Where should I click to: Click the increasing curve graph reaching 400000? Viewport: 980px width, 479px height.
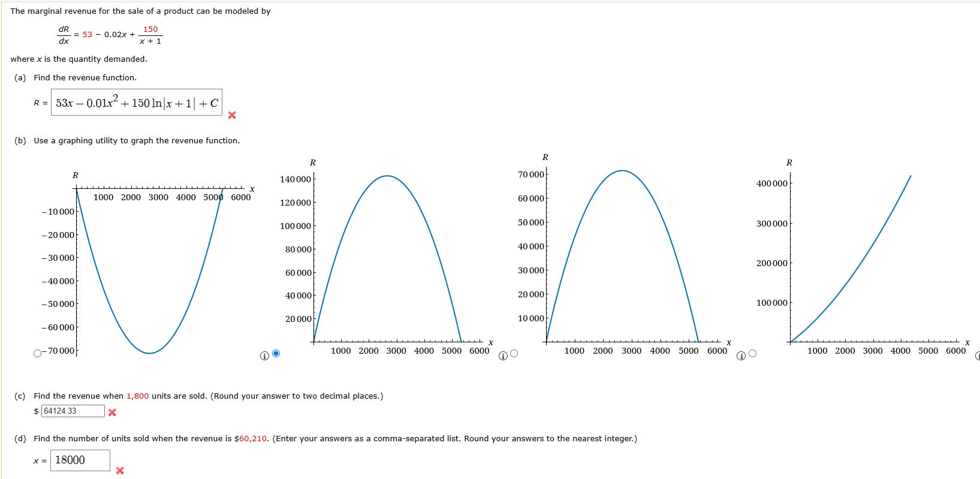pos(863,258)
